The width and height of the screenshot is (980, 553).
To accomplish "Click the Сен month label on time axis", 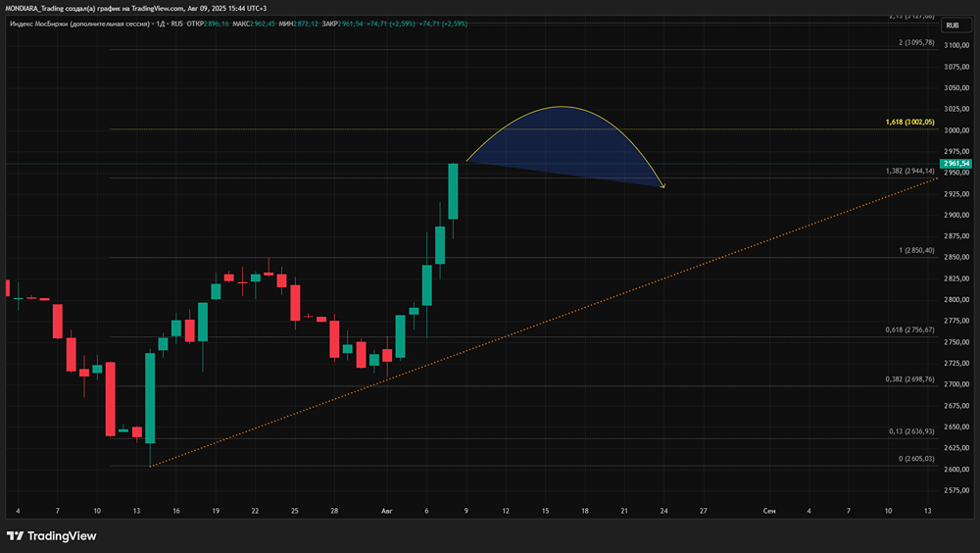I will (769, 511).
